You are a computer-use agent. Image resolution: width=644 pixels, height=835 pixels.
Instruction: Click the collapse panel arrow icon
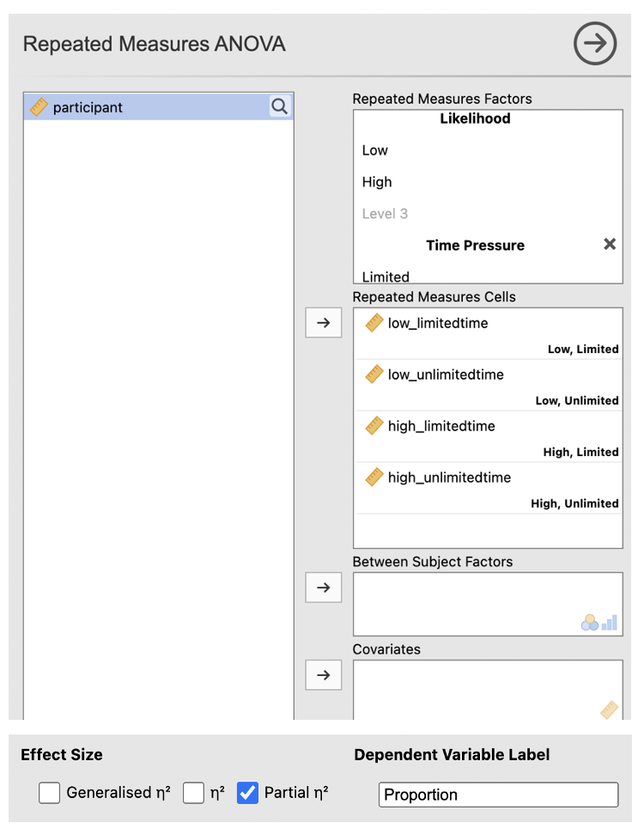click(x=595, y=44)
